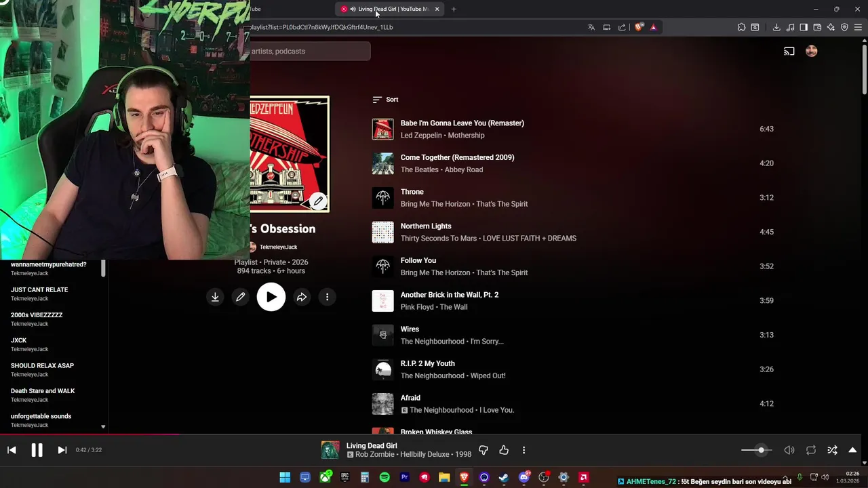Screen dimensions: 868x488
Task: Open 2000s VIBEZZZZZ playlist
Action: click(37, 315)
